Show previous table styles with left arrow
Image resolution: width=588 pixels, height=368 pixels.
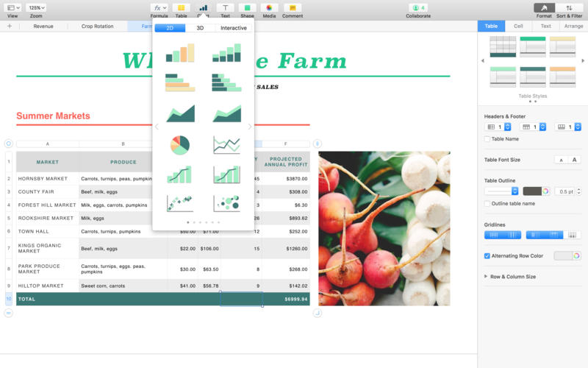click(483, 60)
